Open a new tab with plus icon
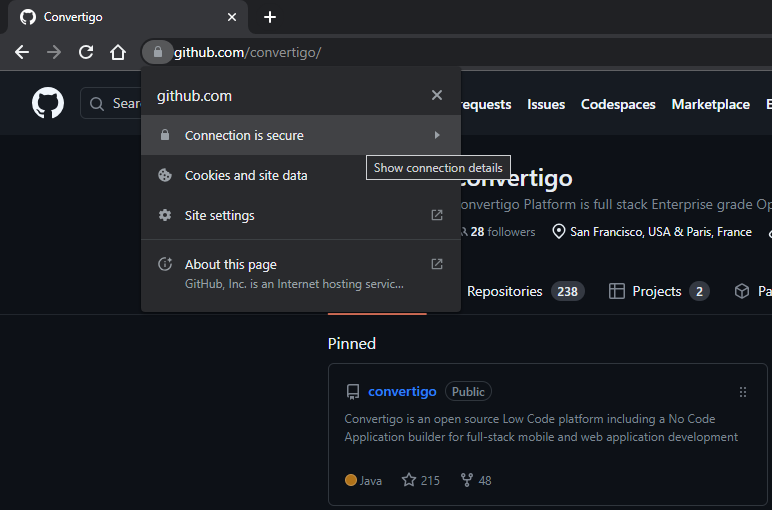 click(x=270, y=17)
